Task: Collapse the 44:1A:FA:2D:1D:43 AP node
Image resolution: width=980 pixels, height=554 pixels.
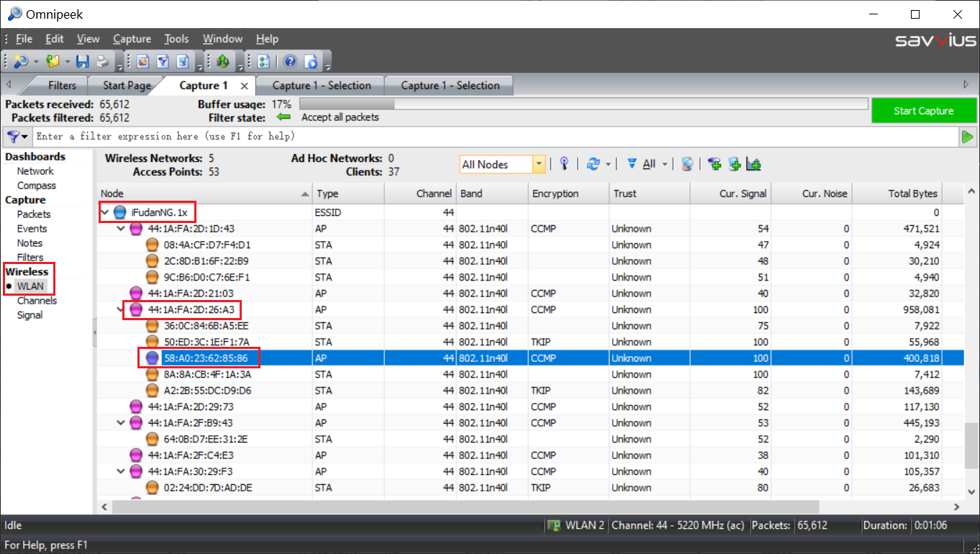Action: pos(121,229)
